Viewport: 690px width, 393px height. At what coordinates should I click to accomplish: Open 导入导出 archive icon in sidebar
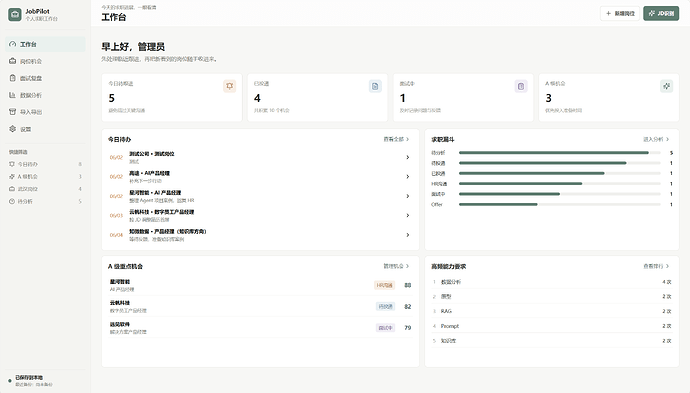pyautogui.click(x=12, y=112)
